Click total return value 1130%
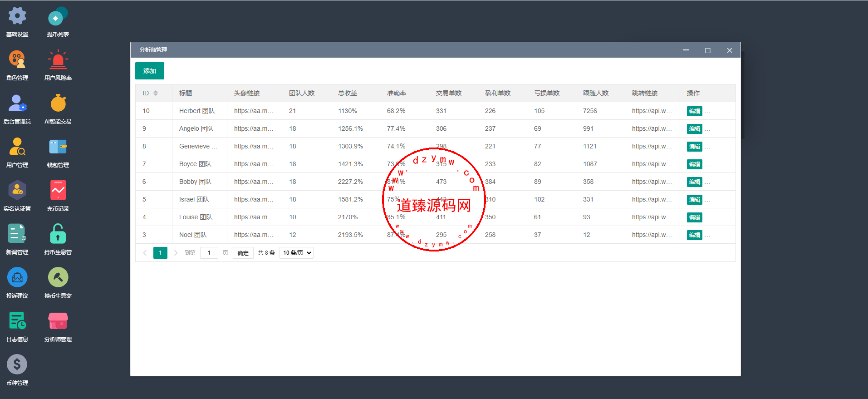Screen dimensions: 868x399 tap(348, 111)
